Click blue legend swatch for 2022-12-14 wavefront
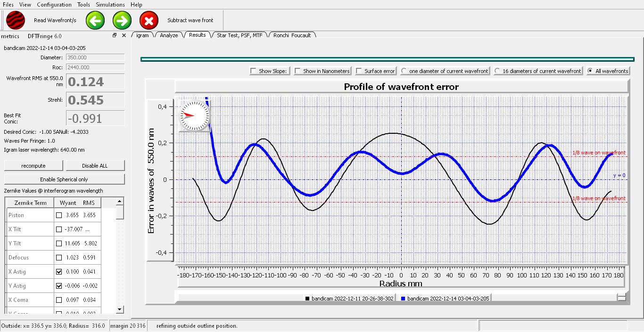 tap(403, 299)
